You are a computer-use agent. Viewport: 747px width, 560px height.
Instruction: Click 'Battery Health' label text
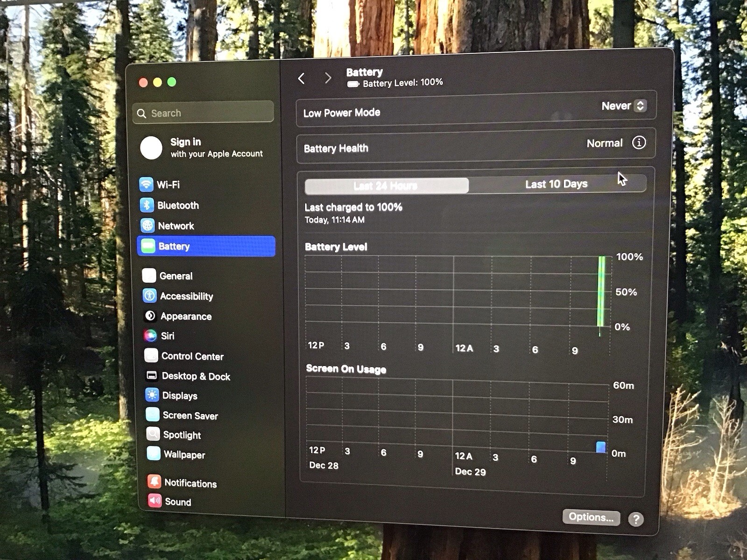pyautogui.click(x=336, y=148)
